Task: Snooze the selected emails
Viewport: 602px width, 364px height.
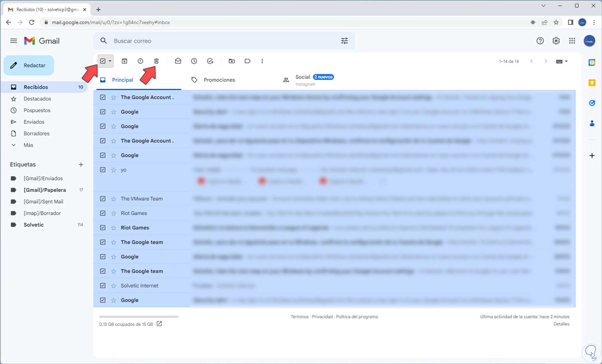Action: click(194, 61)
